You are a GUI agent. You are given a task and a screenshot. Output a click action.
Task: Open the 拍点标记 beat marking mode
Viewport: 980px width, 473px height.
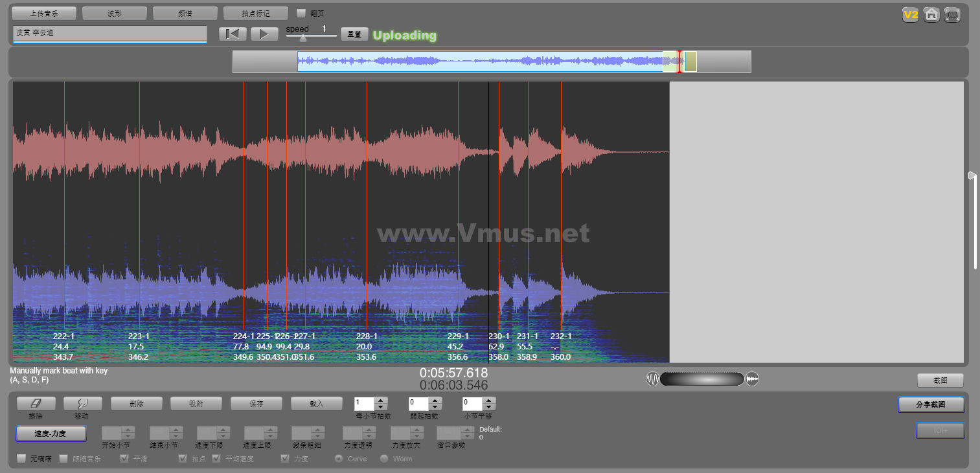coord(255,13)
